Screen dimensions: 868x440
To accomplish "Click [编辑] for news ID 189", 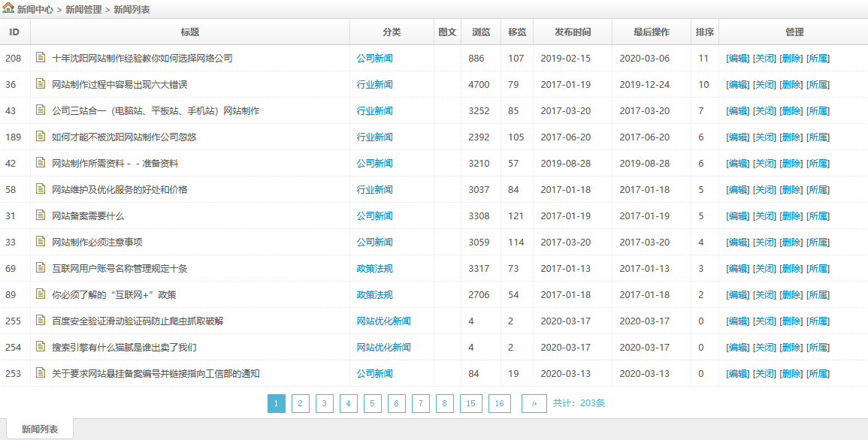I will [x=737, y=137].
